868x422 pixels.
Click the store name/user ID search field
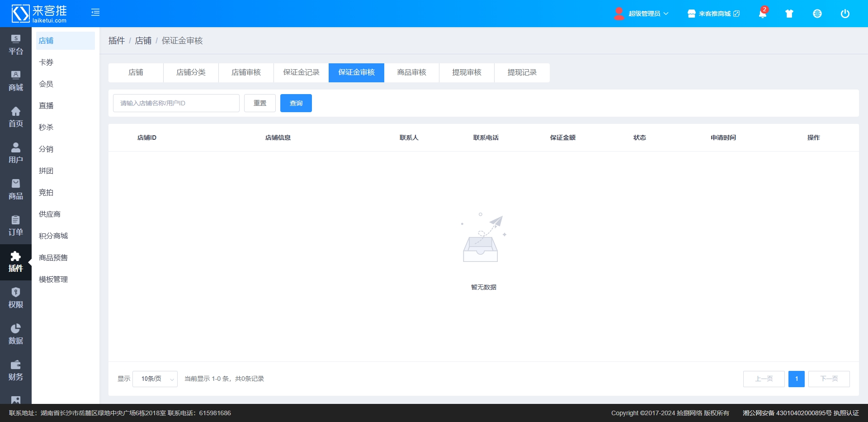[176, 103]
